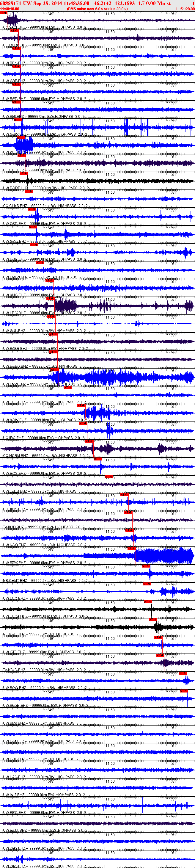Click the end time label 11:51:28.00
The width and height of the screenshot is (195, 868).
(185, 9)
